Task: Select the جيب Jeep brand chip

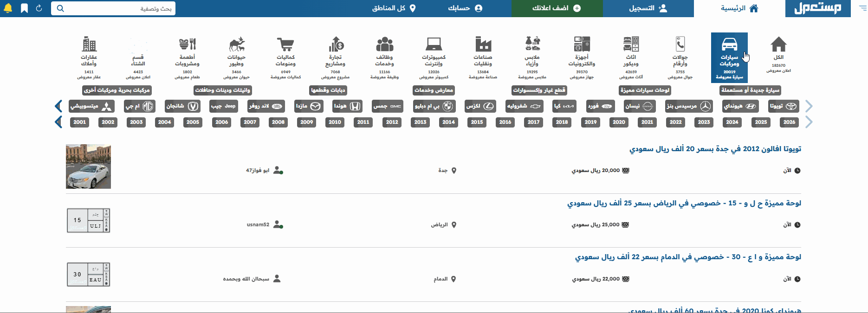Action: point(224,106)
